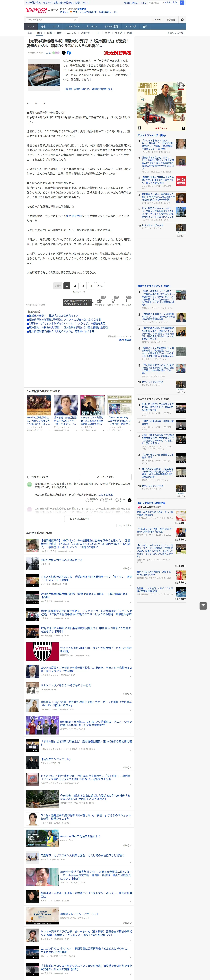Click the article fish photo thumbnail
The width and height of the screenshot is (210, 980).
point(44,75)
